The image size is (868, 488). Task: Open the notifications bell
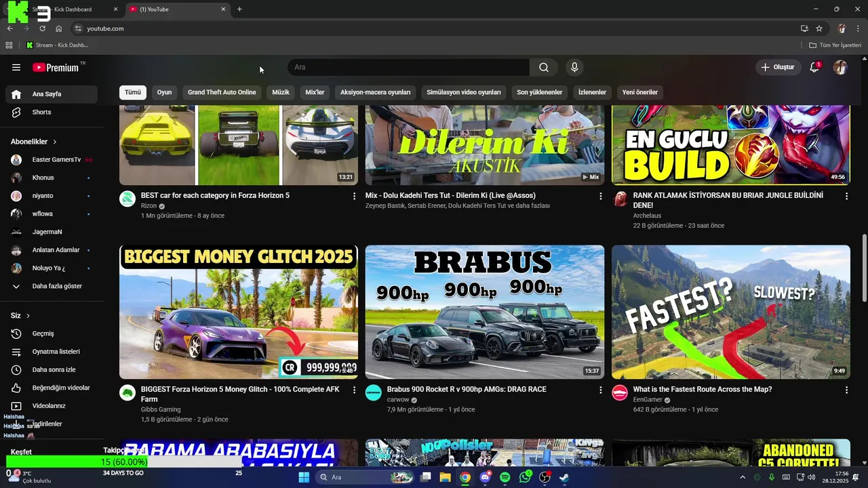click(x=814, y=67)
